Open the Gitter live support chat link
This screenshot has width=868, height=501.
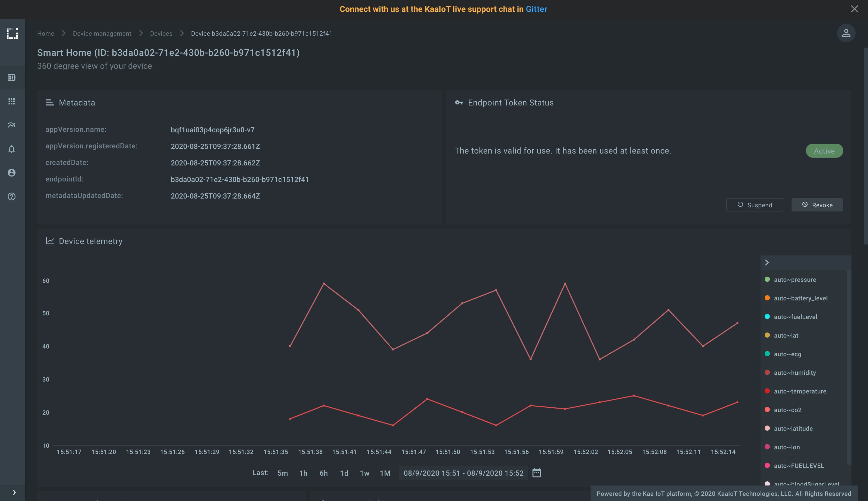(536, 9)
